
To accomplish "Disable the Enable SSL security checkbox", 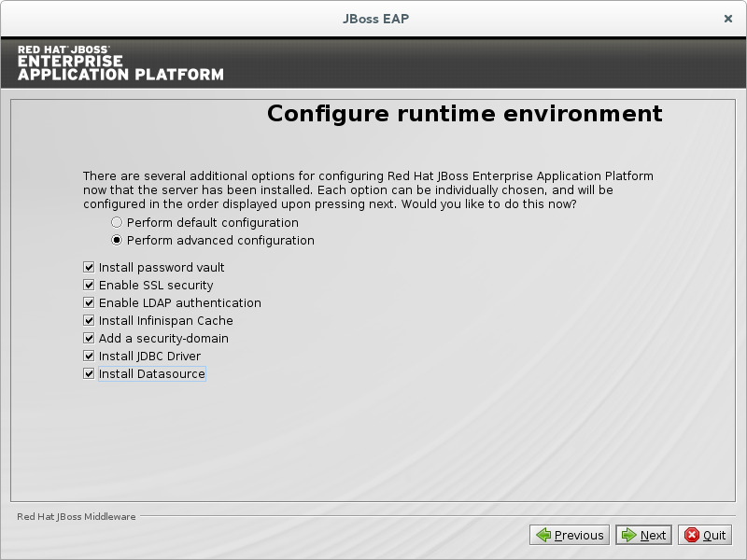I will [x=90, y=286].
